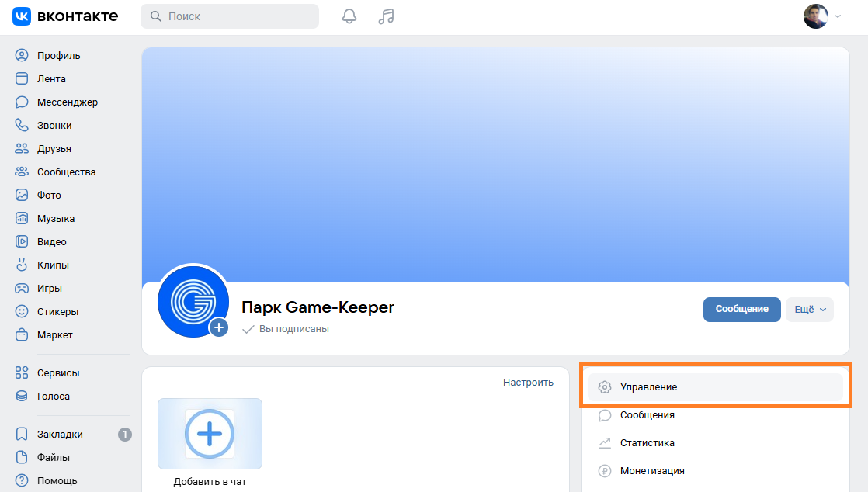The height and width of the screenshot is (492, 868).
Task: Expand the Ещё dropdown button
Action: coord(809,309)
